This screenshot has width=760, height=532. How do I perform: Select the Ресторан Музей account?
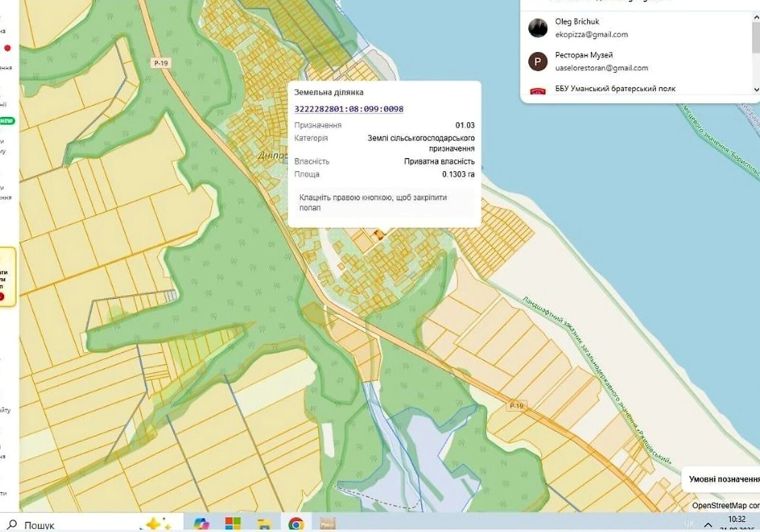[636, 61]
